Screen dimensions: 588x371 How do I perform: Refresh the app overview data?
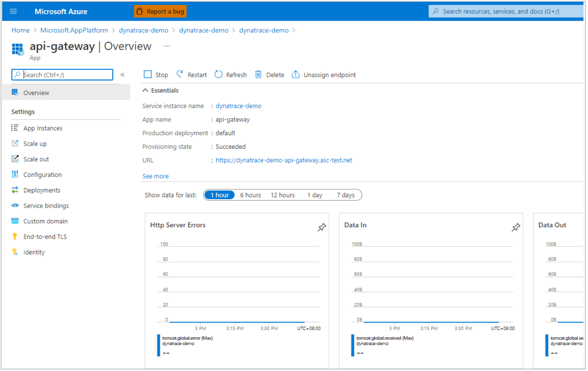(219, 75)
